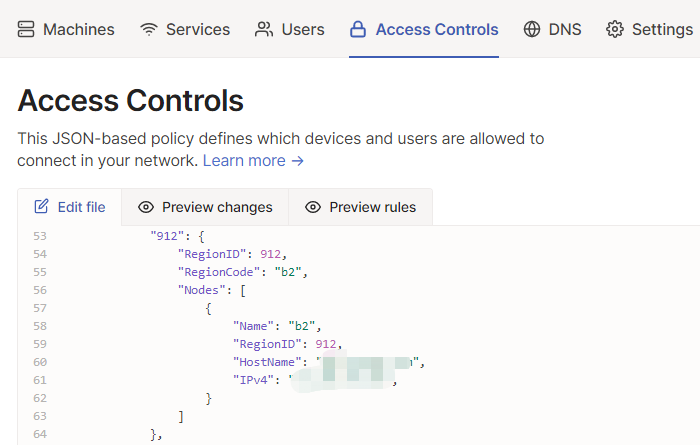Go to the Services tab
The height and width of the screenshot is (445, 700).
coord(185,29)
